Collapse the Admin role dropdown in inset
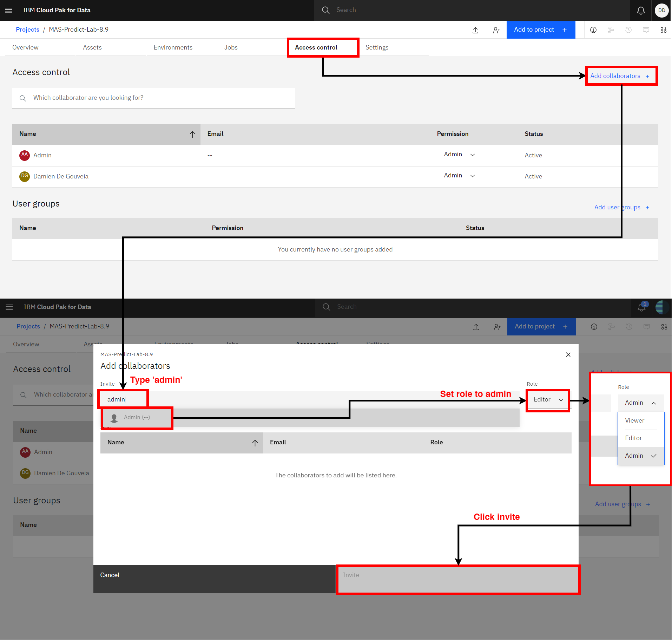This screenshot has height=640, width=672. click(641, 403)
